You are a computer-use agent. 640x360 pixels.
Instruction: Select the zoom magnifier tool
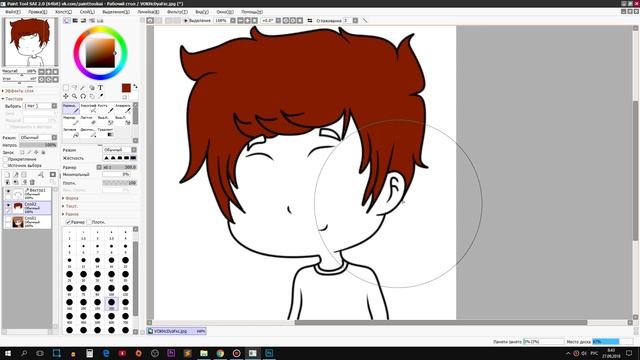[x=74, y=96]
